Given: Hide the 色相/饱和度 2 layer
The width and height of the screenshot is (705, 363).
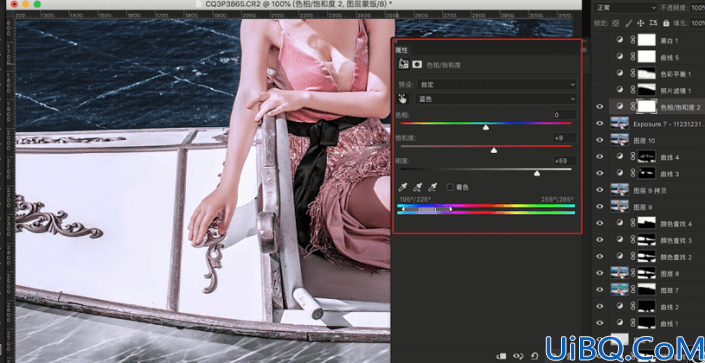Looking at the screenshot, I should (599, 107).
